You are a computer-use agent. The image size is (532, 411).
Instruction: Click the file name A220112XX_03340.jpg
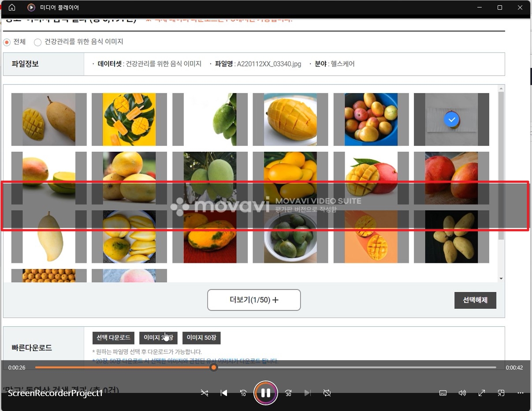[x=269, y=64]
